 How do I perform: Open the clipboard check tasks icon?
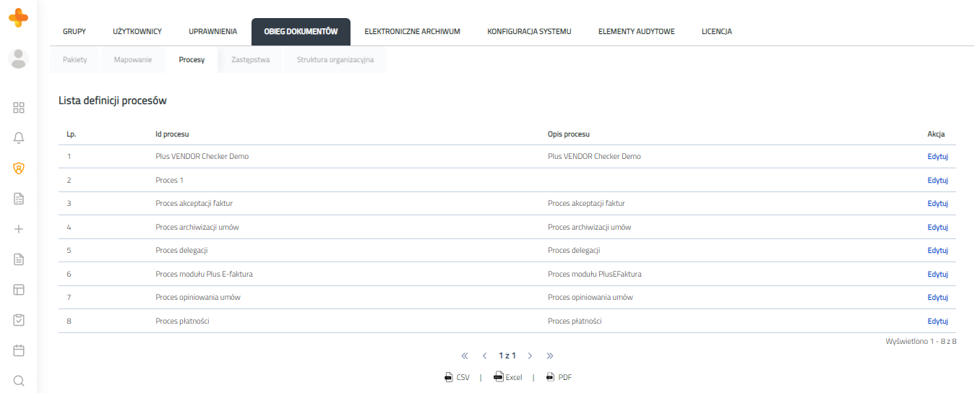(x=19, y=320)
